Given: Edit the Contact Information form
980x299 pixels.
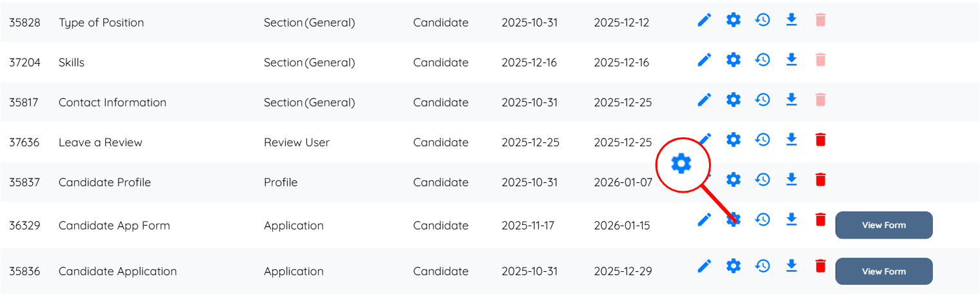Looking at the screenshot, I should click(705, 101).
